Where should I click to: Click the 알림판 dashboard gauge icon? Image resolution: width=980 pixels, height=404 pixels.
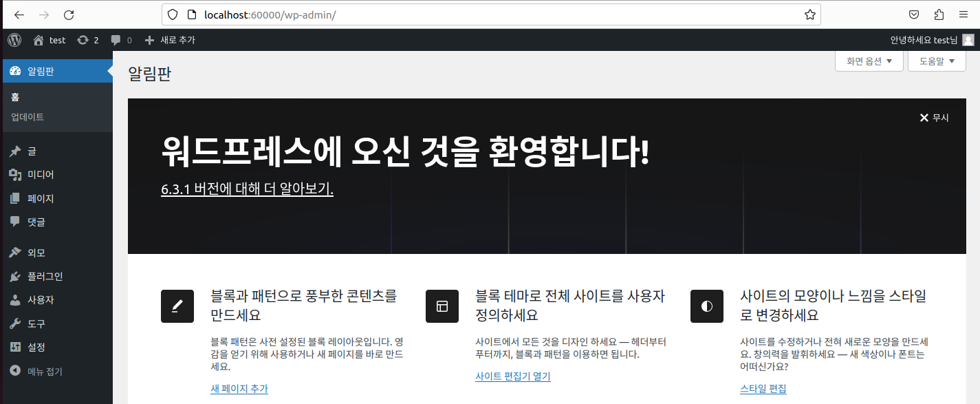point(15,71)
